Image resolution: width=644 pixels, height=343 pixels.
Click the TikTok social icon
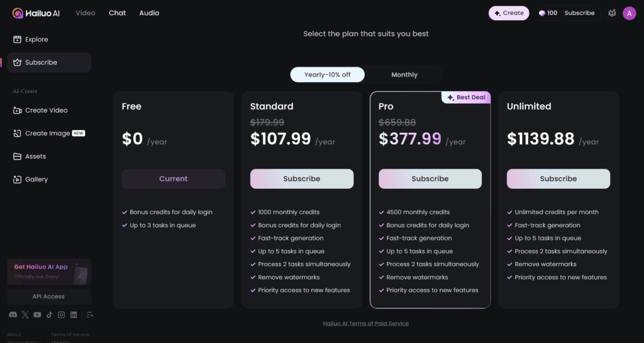click(x=50, y=315)
